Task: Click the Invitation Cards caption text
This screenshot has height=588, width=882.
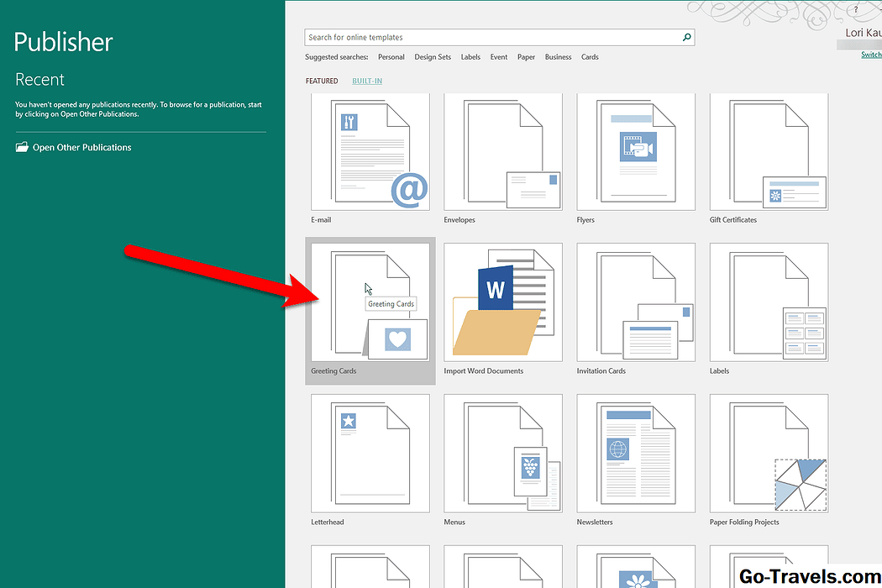Action: tap(601, 370)
